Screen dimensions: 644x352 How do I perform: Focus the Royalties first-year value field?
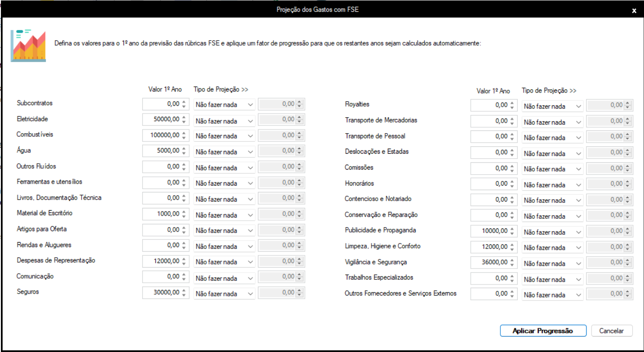point(494,105)
